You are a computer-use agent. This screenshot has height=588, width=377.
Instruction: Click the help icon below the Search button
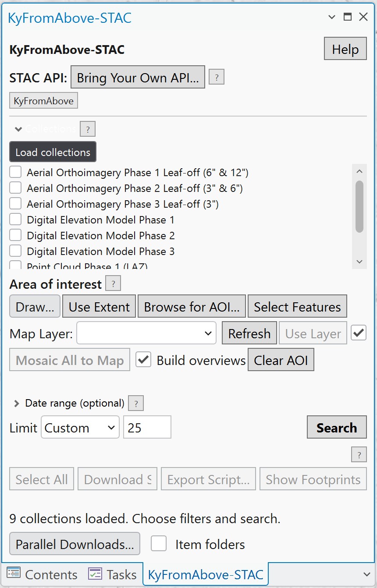(359, 454)
